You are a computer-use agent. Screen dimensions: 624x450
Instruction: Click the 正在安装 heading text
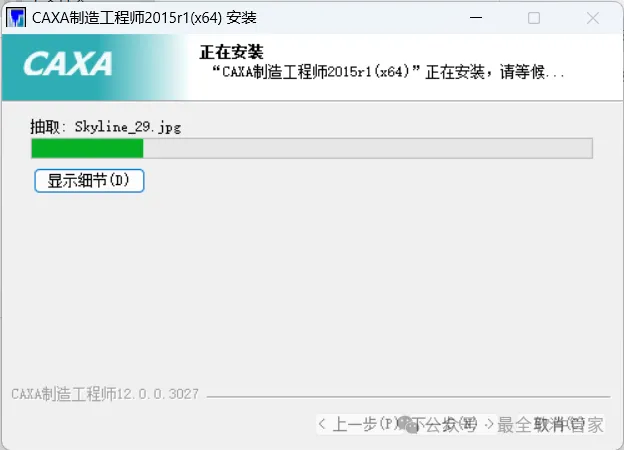231,52
